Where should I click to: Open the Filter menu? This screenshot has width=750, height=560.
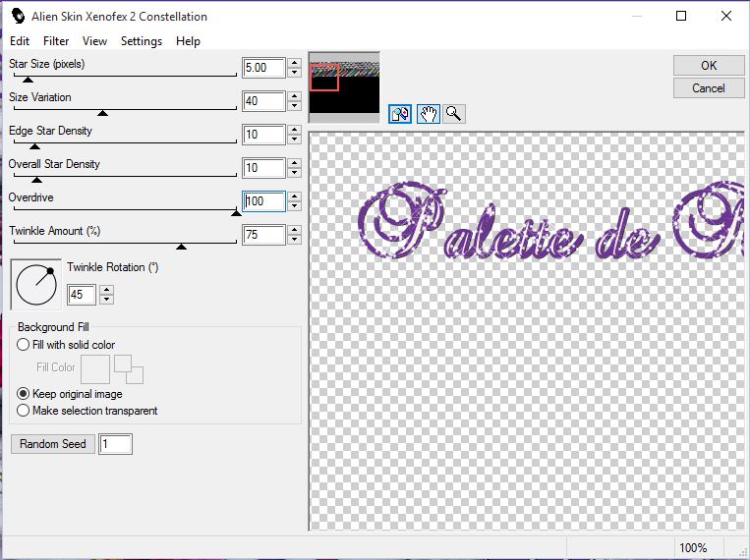click(x=56, y=41)
